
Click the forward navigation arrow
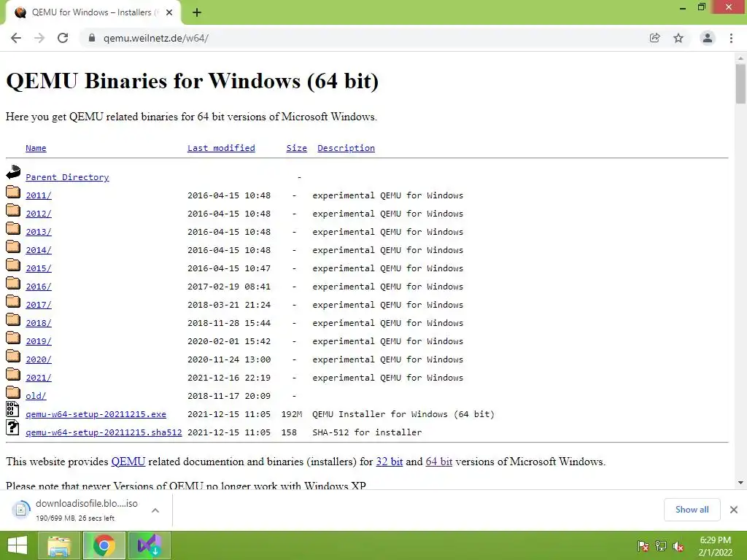pyautogui.click(x=39, y=38)
